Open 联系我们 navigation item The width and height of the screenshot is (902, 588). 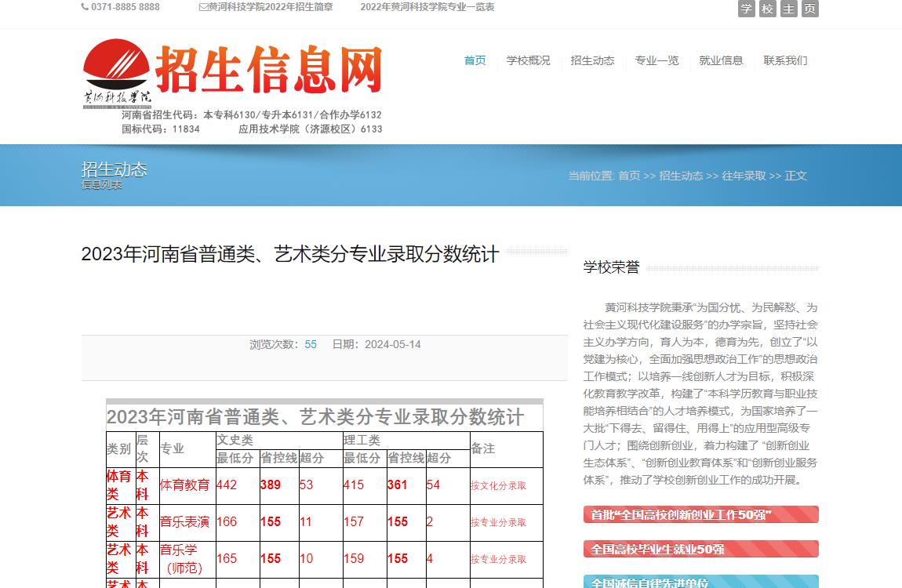coord(785,60)
